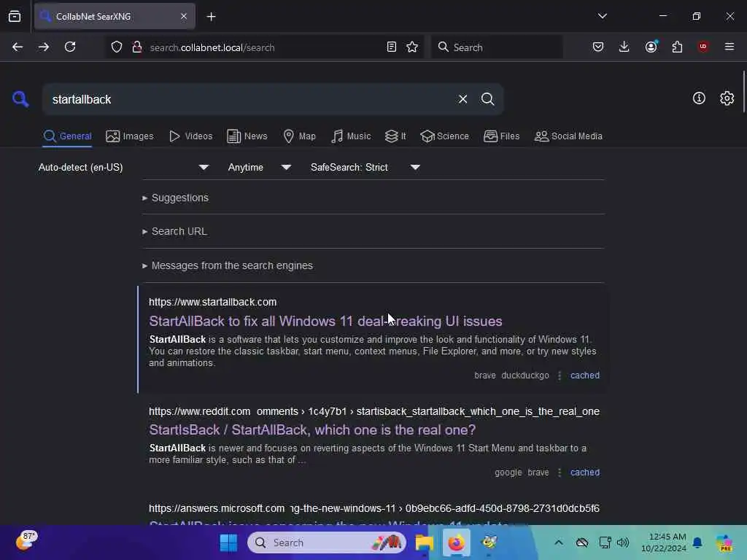Open the SearXNG info page icon
747x560 pixels.
point(698,98)
